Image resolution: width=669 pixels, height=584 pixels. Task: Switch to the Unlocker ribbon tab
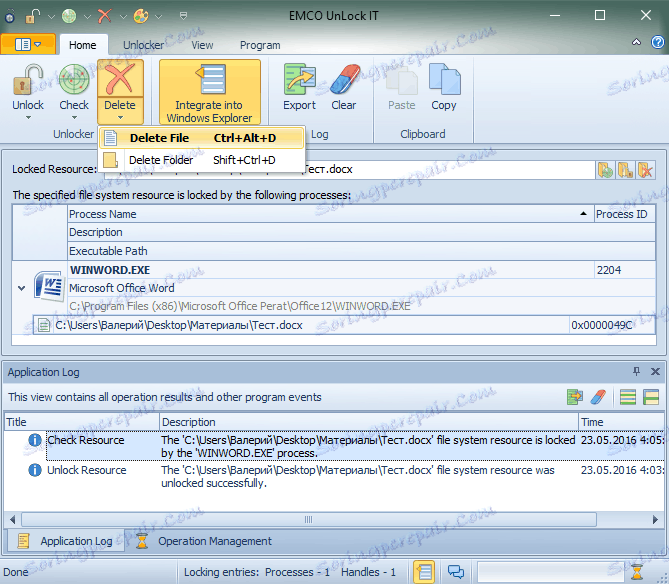(143, 45)
